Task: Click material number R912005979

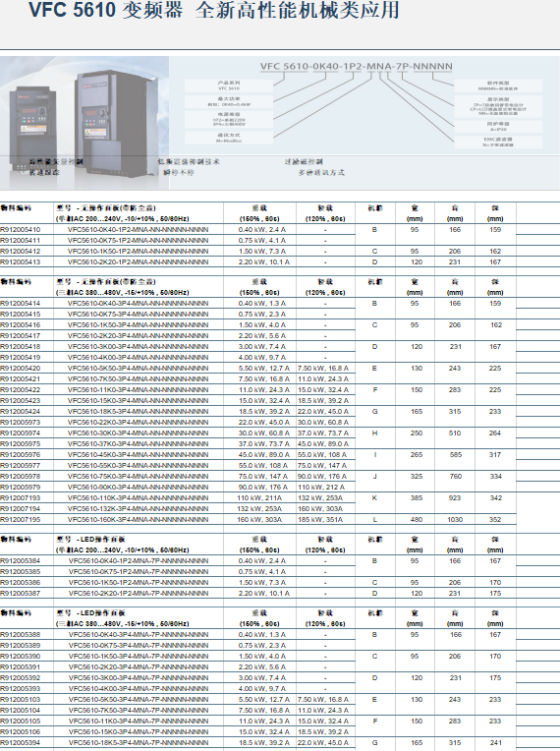Action: click(21, 488)
